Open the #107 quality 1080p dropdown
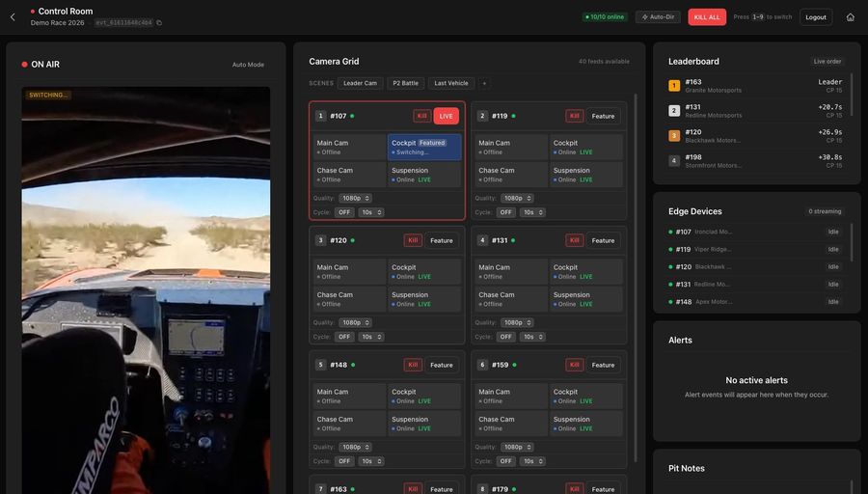This screenshot has height=494, width=868. pos(355,198)
